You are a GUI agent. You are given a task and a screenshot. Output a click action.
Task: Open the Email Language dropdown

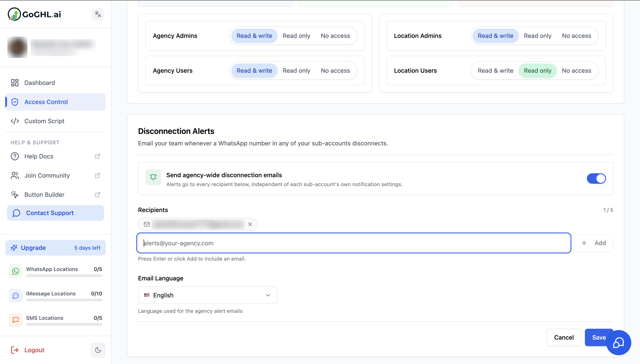(207, 295)
